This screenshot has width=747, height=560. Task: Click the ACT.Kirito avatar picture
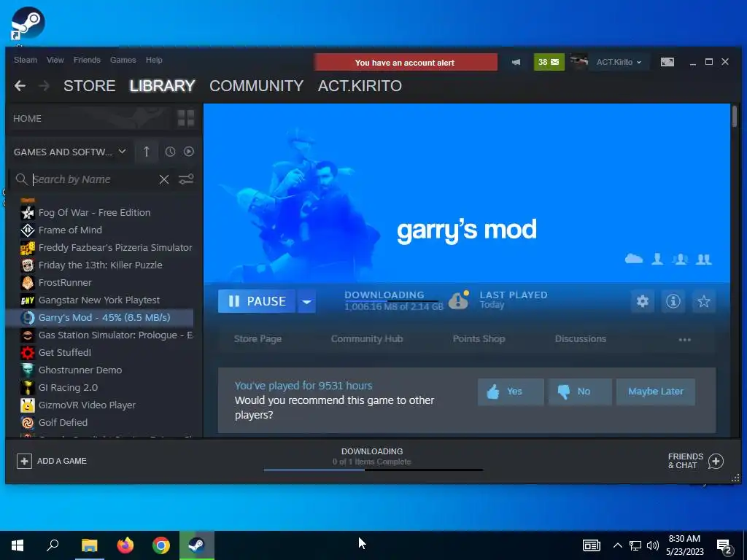click(579, 62)
